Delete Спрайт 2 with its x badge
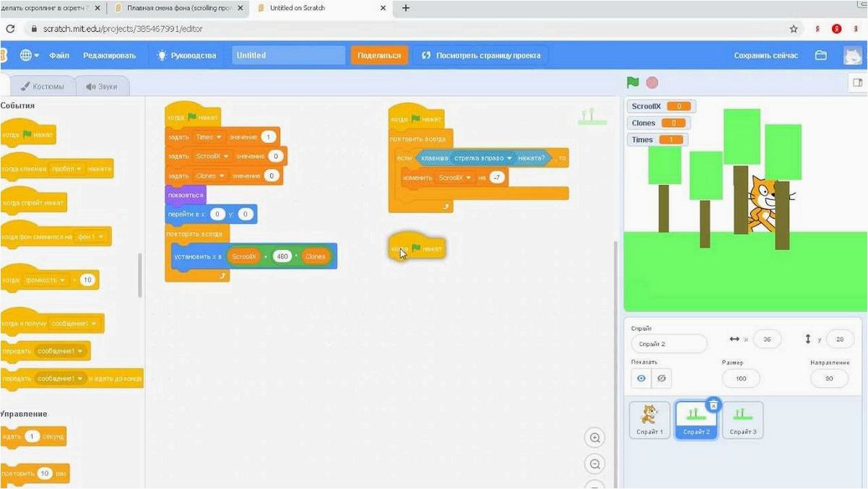 713,405
